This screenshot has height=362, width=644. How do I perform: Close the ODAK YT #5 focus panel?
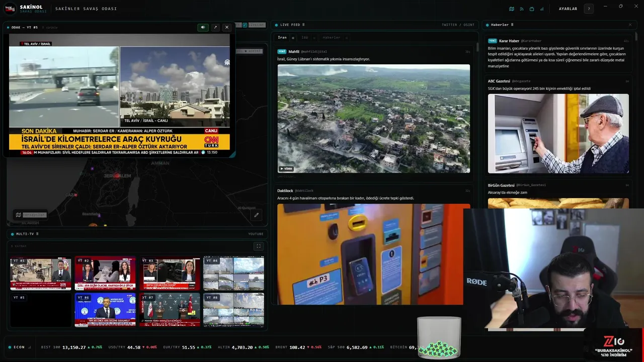(227, 28)
